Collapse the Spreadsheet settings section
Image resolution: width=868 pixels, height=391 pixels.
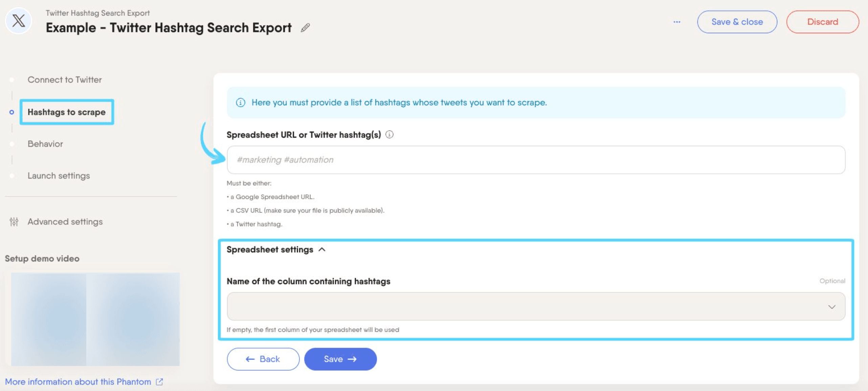pos(322,250)
